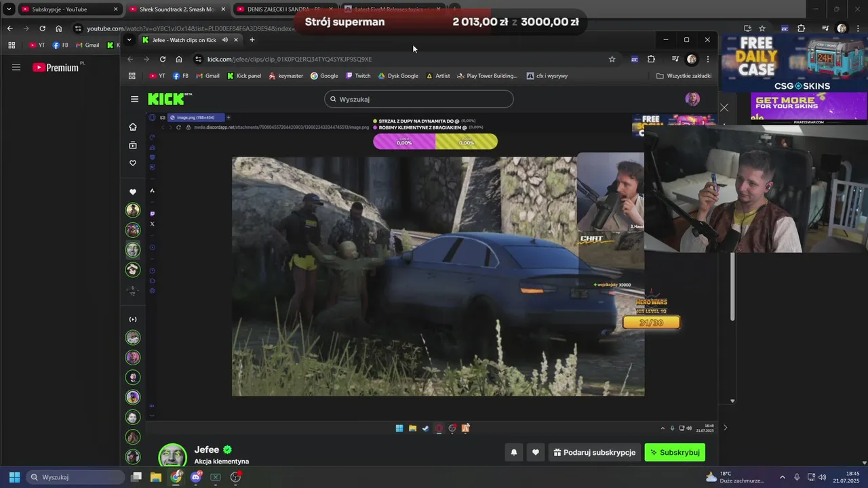Click the green Subskrybuj button
Screen dimensions: 868x488
675,452
